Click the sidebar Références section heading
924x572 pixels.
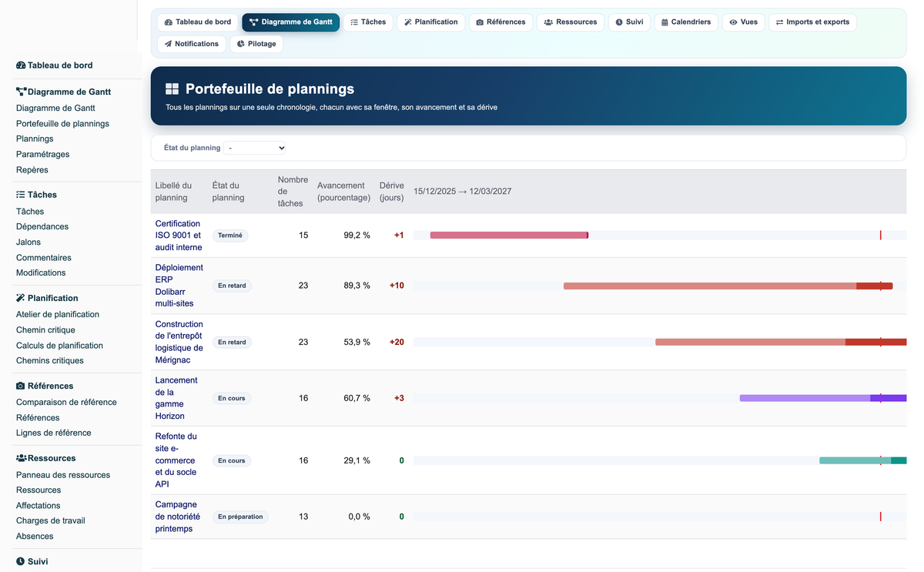[45, 386]
